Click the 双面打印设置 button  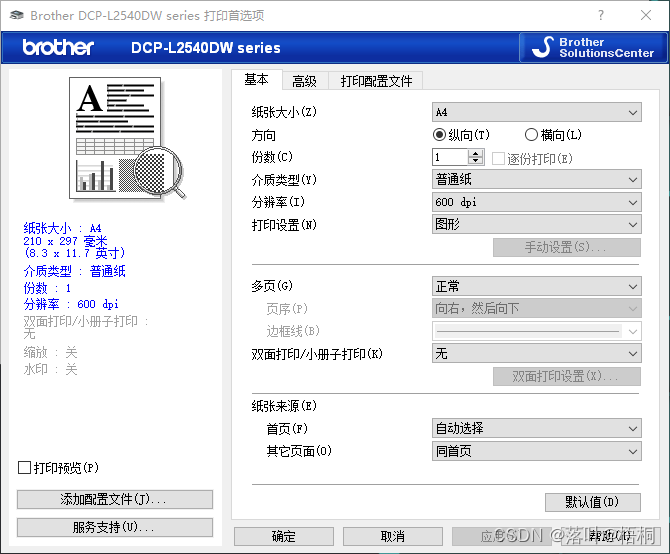click(x=567, y=376)
